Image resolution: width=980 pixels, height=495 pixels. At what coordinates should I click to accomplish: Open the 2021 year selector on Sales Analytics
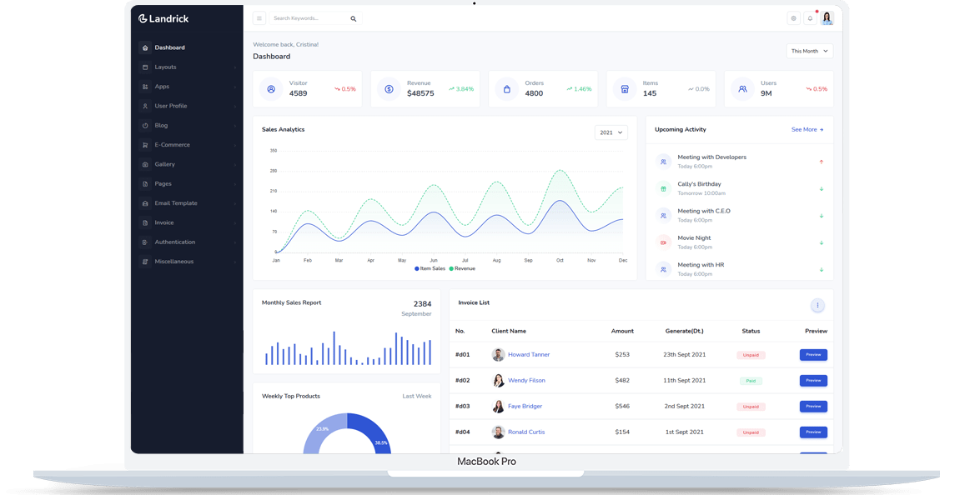pos(610,132)
